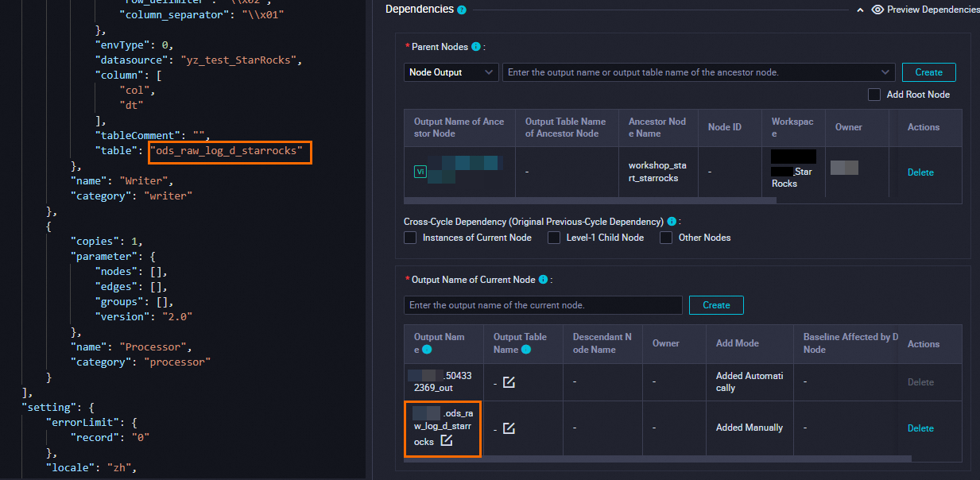Click the VI node icon in the ancestor row
Image resolution: width=980 pixels, height=480 pixels.
(x=420, y=171)
